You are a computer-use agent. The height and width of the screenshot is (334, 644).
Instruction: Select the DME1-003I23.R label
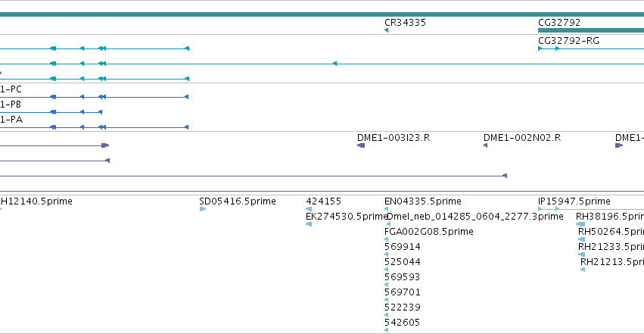click(x=394, y=138)
